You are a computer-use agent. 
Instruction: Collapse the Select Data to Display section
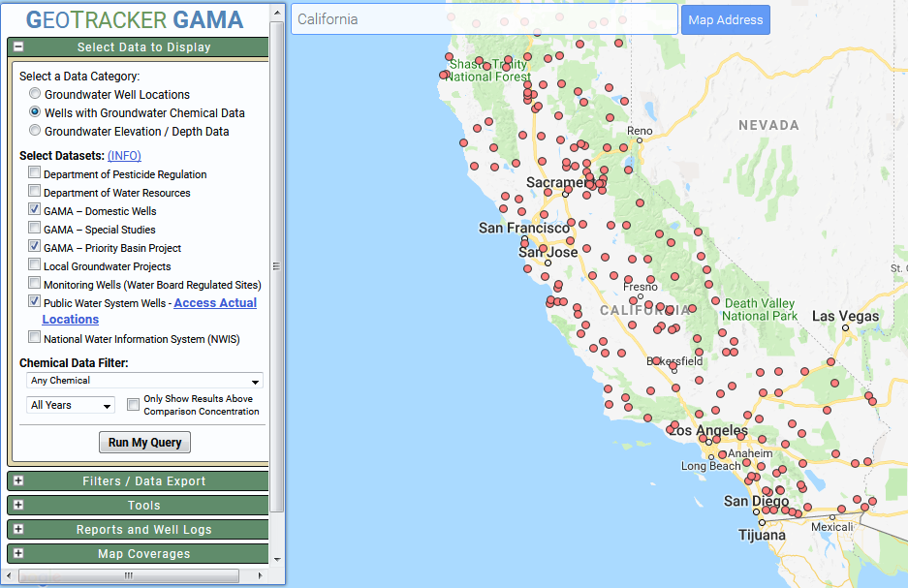(x=18, y=46)
